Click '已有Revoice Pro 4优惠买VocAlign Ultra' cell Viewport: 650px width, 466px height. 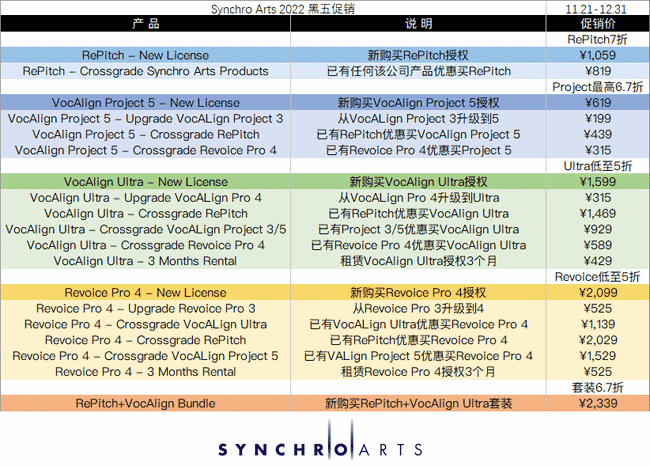click(418, 245)
